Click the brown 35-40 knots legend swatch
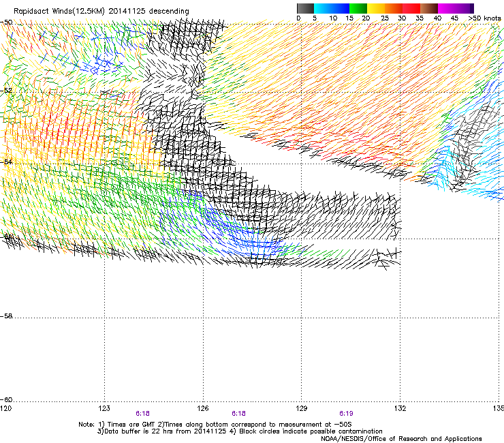This screenshot has width=504, height=443. [429, 8]
